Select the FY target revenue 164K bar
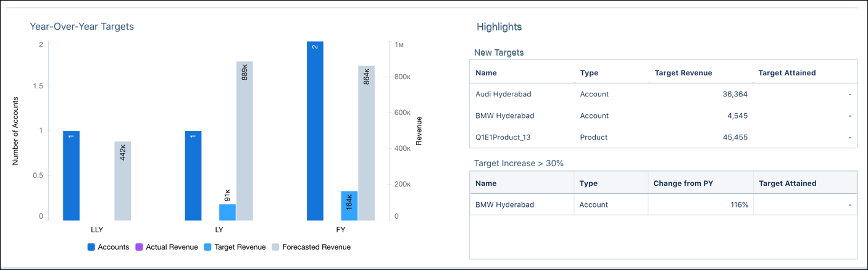This screenshot has height=270, width=868. click(349, 206)
